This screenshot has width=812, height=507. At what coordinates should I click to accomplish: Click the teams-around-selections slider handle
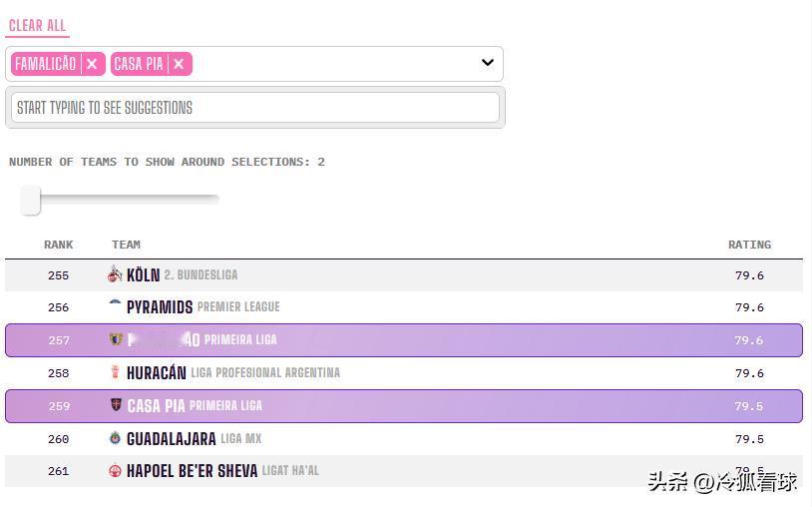point(31,200)
